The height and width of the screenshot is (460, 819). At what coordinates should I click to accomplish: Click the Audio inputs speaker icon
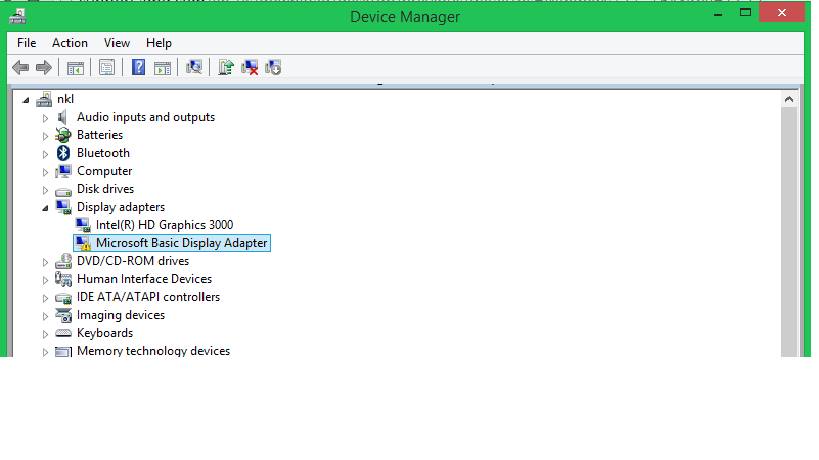pos(63,117)
